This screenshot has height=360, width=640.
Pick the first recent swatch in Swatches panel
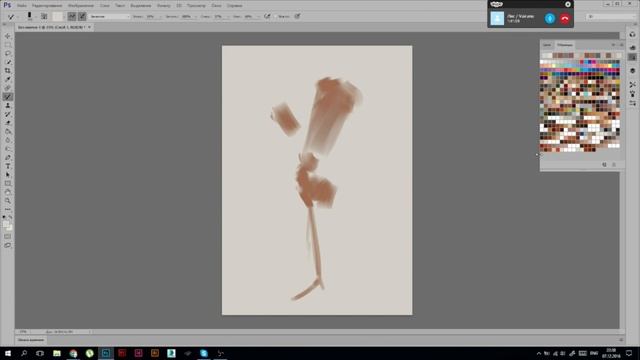coord(544,56)
